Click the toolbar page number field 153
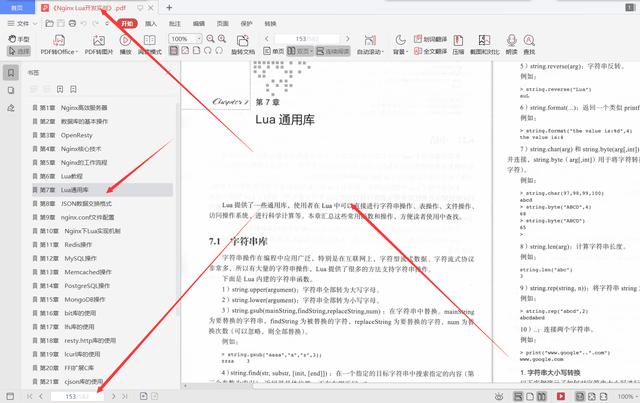The image size is (640, 403). point(307,39)
